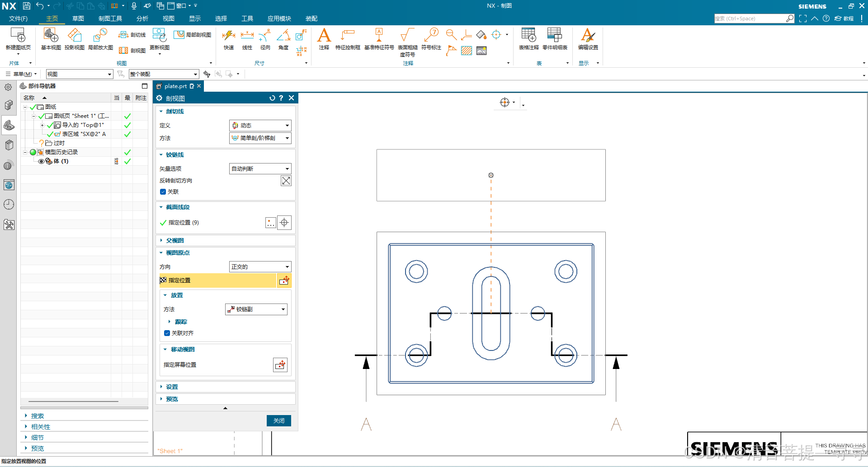Click the save icon in title bar
The height and width of the screenshot is (467, 868).
tap(27, 6)
